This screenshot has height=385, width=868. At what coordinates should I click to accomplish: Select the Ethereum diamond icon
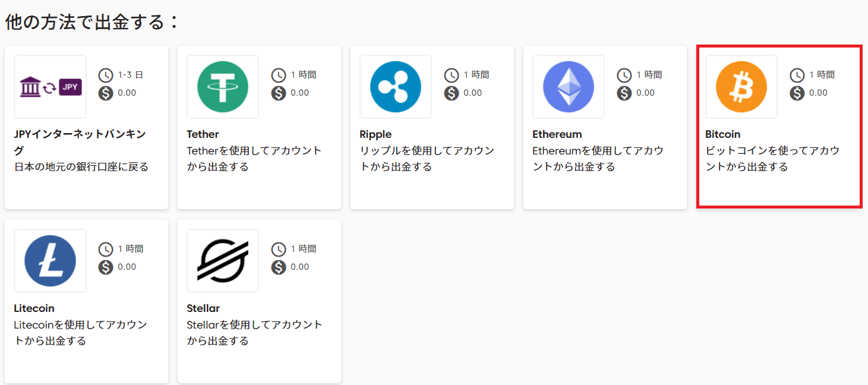(x=569, y=86)
